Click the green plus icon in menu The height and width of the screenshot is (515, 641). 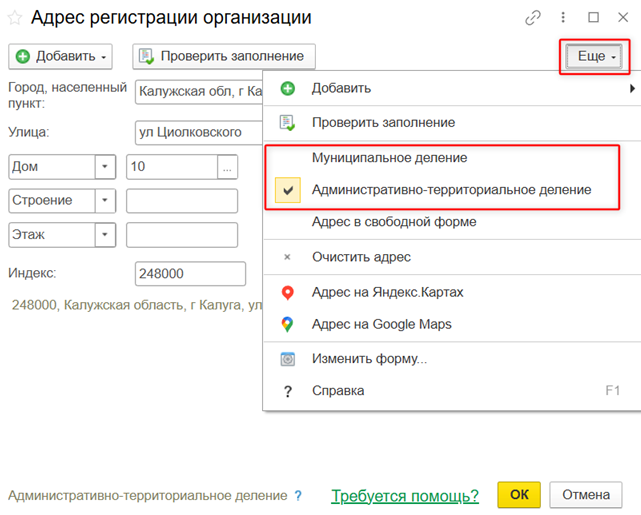point(287,88)
